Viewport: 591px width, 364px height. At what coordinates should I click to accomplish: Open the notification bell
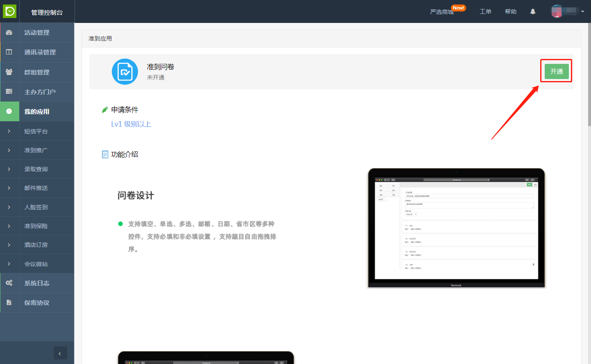532,11
